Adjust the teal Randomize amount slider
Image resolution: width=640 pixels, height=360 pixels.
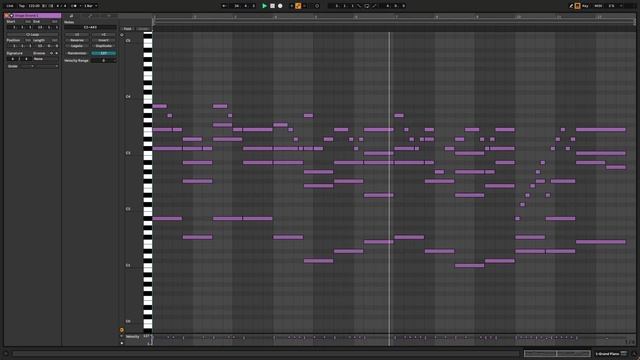tap(104, 53)
